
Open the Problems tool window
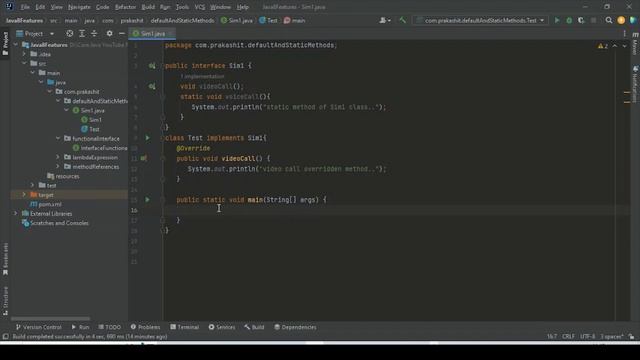145,327
